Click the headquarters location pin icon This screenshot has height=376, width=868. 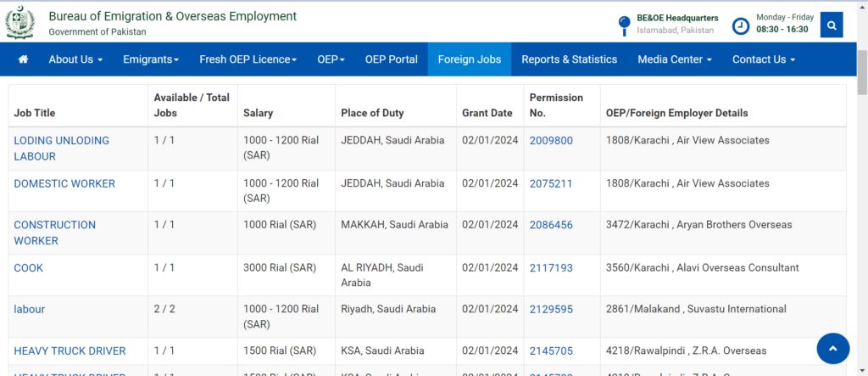624,25
